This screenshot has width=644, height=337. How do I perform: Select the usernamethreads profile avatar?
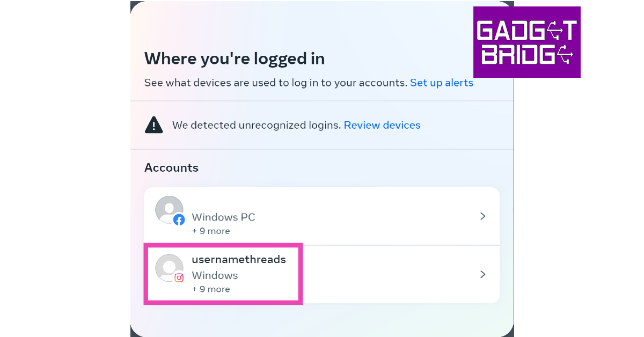(168, 267)
